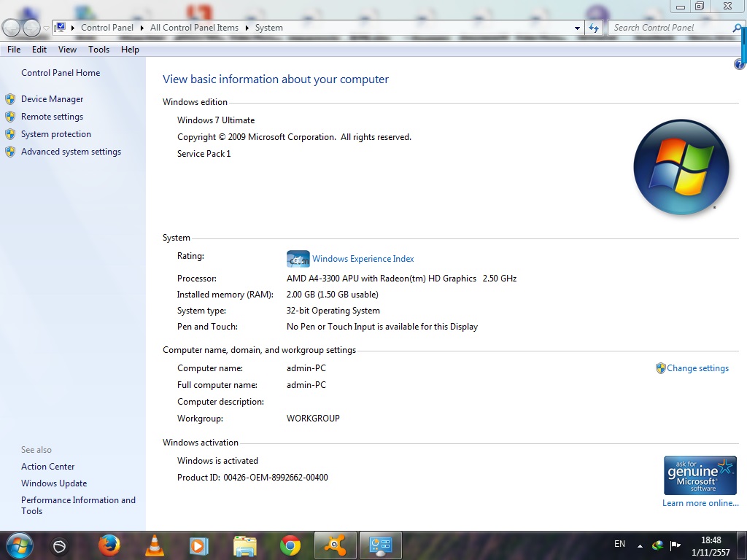
Task: Expand the arrow before the System breadcrumb
Action: pos(247,28)
